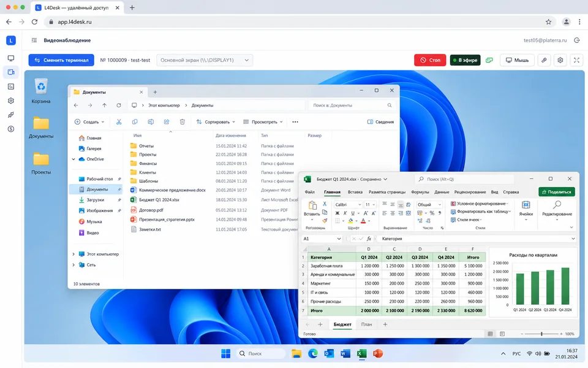This screenshot has height=368, width=588.
Task: Click the Windows taskbar Поиск box
Action: coord(261,353)
